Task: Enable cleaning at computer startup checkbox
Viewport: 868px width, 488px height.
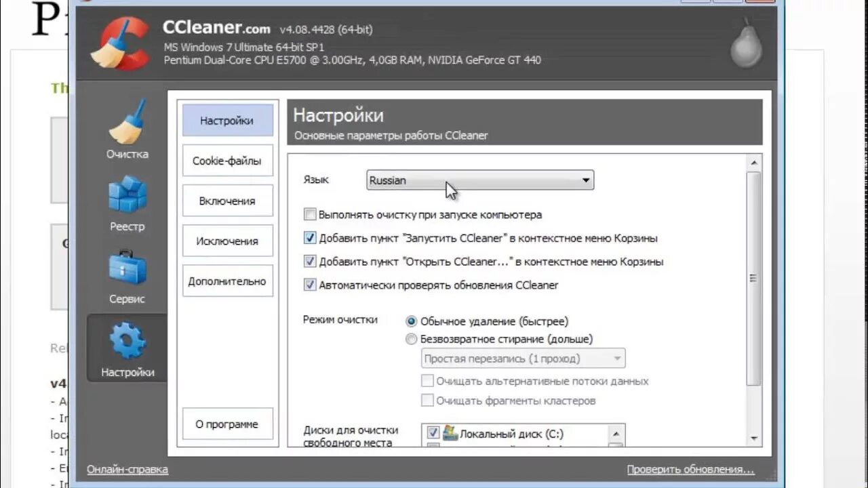Action: click(x=310, y=215)
